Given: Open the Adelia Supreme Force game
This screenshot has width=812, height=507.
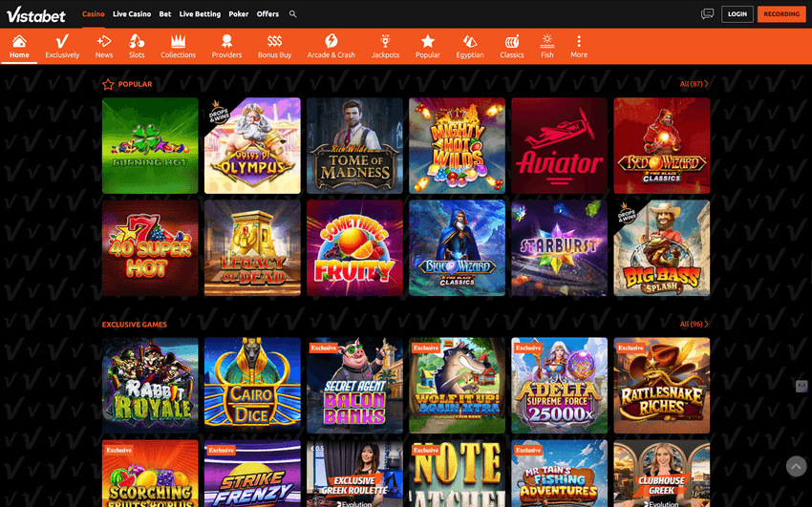Looking at the screenshot, I should click(x=559, y=386).
